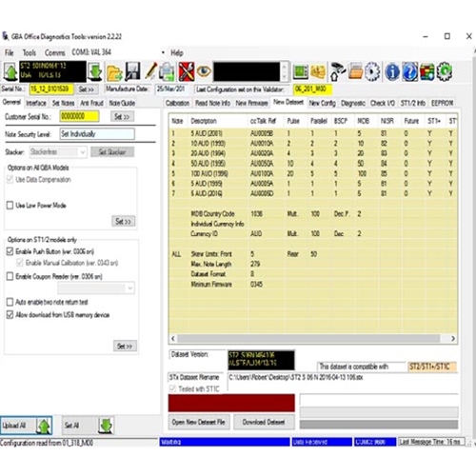Click the green down arrow beside Set All
This screenshot has width=476, height=476.
click(x=106, y=426)
